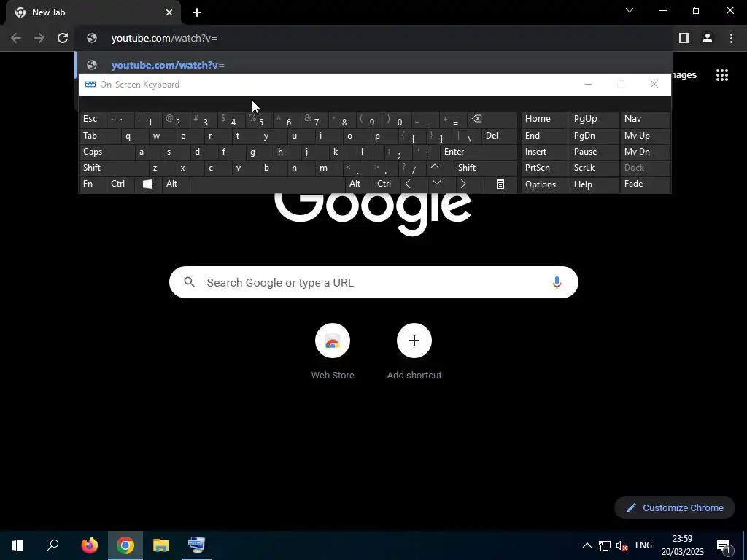Reload the page in Chrome
Viewport: 747px width, 560px height.
[x=63, y=38]
